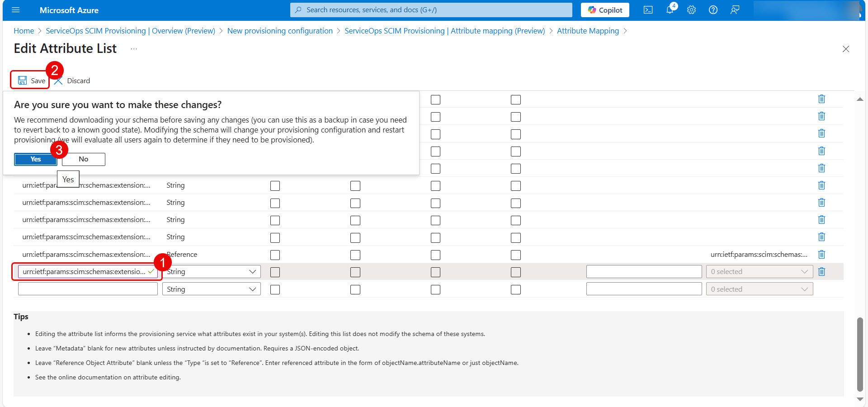Open the hamburger portal menu

pos(16,10)
